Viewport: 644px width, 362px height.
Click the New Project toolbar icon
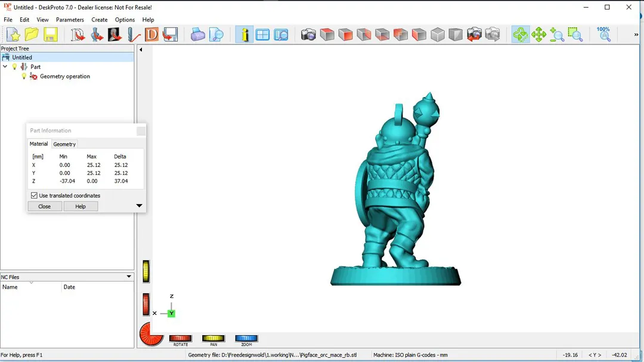coord(13,35)
